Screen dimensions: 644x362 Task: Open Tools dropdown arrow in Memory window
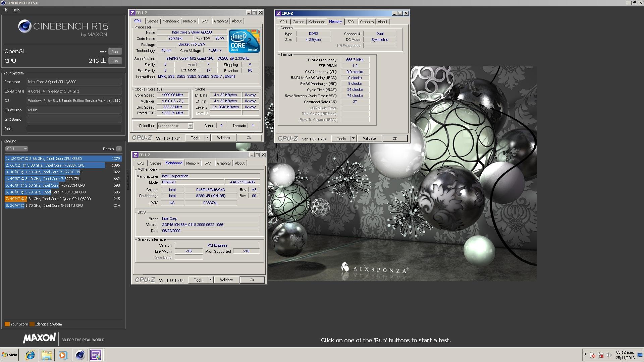(353, 138)
